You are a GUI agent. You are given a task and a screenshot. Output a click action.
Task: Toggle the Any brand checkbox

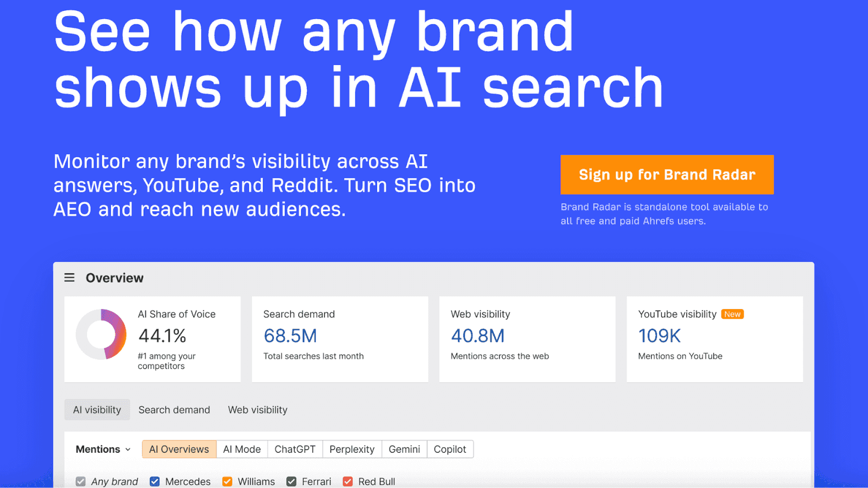(81, 481)
